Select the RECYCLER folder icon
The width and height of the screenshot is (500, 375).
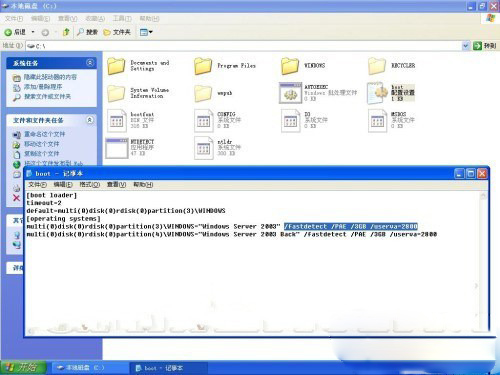(x=377, y=66)
